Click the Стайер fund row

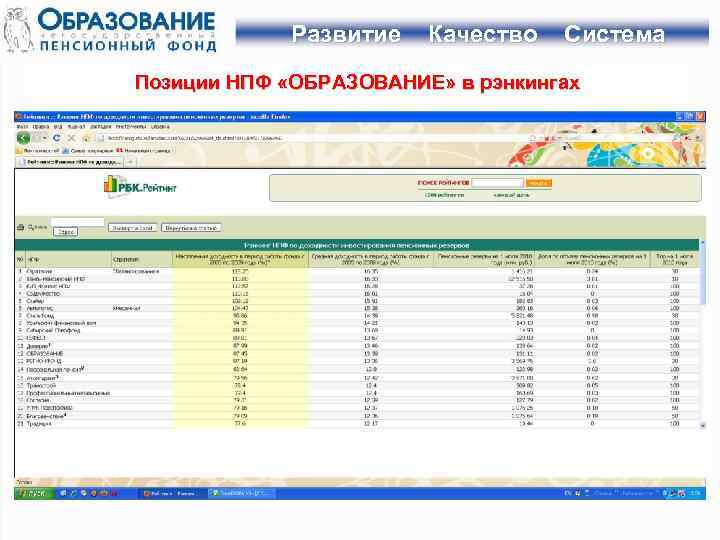357,301
